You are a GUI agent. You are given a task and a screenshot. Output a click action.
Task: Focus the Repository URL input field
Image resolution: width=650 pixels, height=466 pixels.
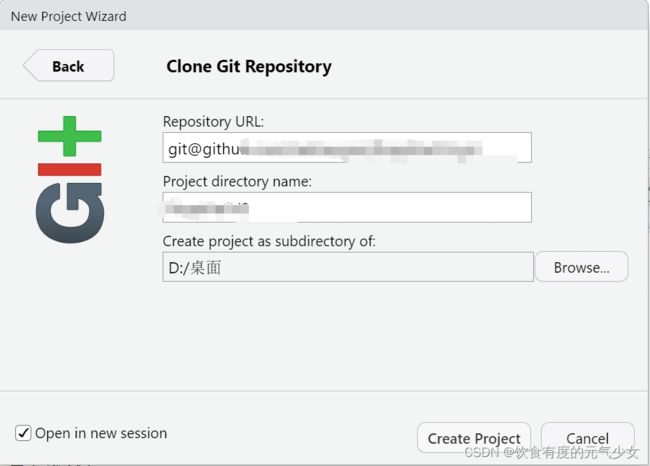[347, 148]
